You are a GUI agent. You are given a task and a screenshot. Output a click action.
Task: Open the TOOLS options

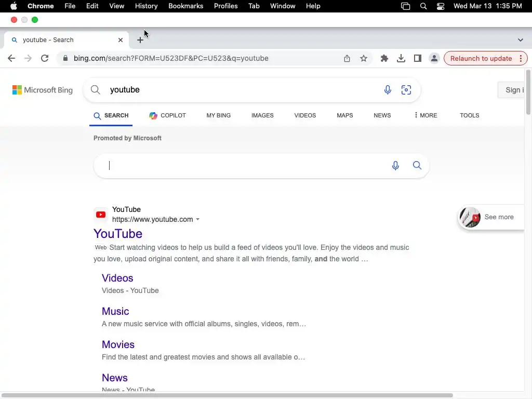point(470,115)
